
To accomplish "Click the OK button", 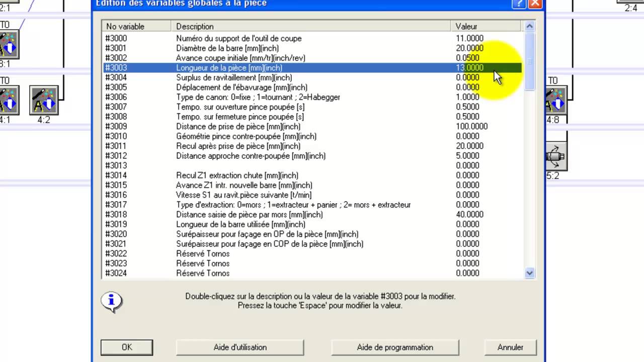I will [x=127, y=347].
